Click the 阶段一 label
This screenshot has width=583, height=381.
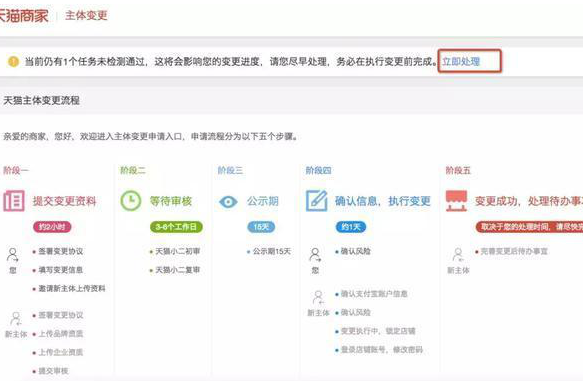[x=16, y=170]
